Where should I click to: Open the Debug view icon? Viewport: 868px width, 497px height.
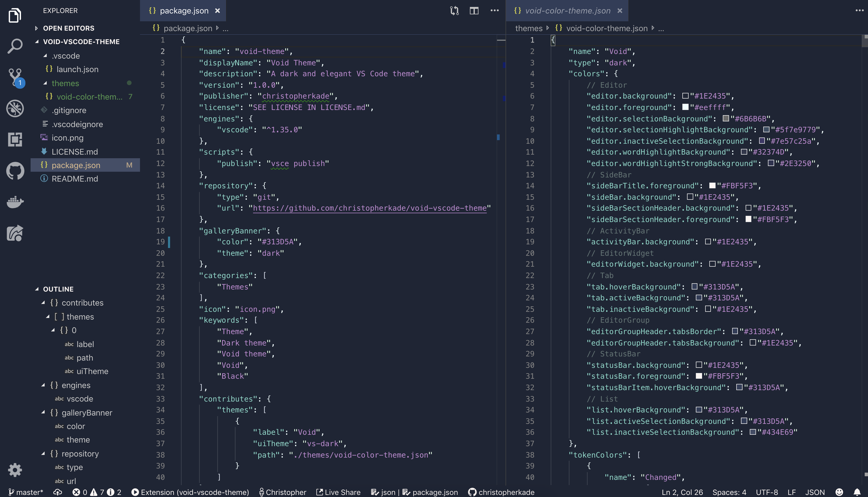pos(15,108)
